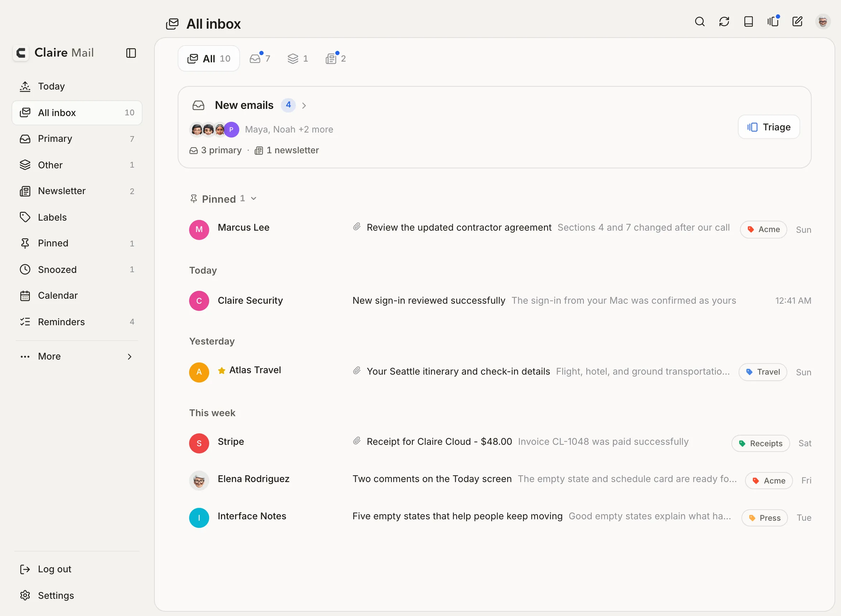
Task: Click the Travel label tag
Action: coord(763,372)
